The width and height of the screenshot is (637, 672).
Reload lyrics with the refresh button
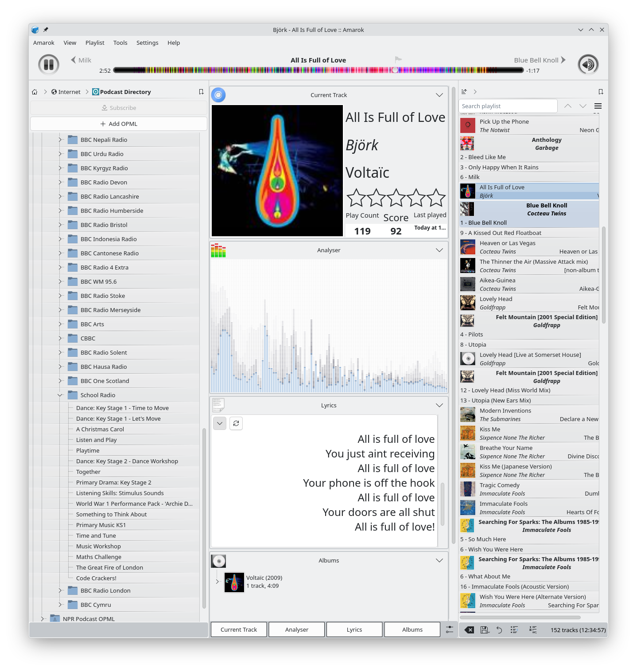click(x=236, y=423)
